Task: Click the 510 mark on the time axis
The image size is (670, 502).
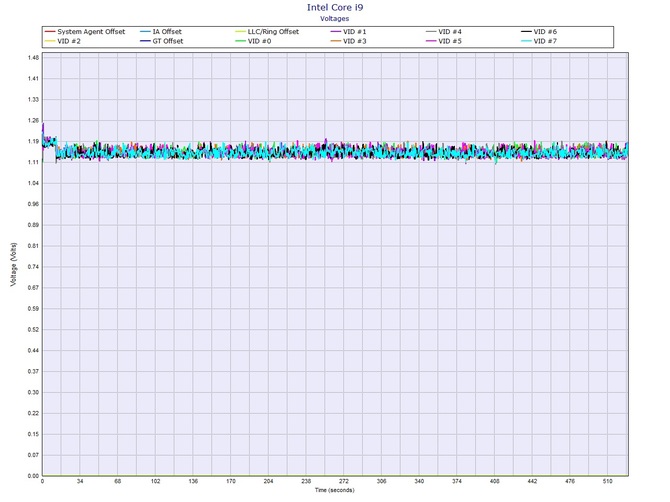Action: click(608, 481)
